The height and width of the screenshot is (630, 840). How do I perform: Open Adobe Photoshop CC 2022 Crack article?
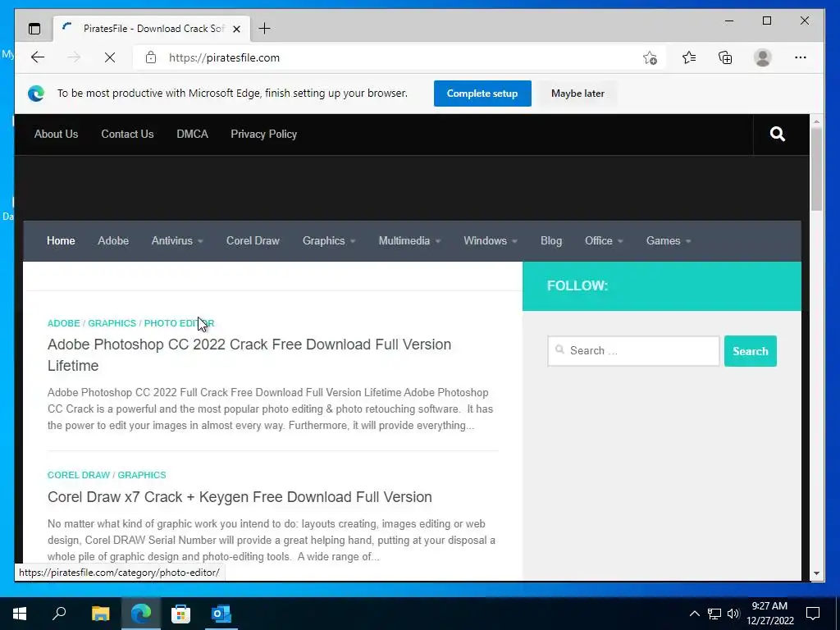[249, 354]
